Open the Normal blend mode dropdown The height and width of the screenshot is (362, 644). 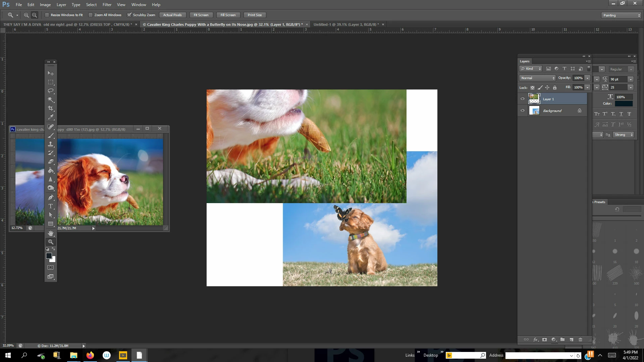click(537, 78)
